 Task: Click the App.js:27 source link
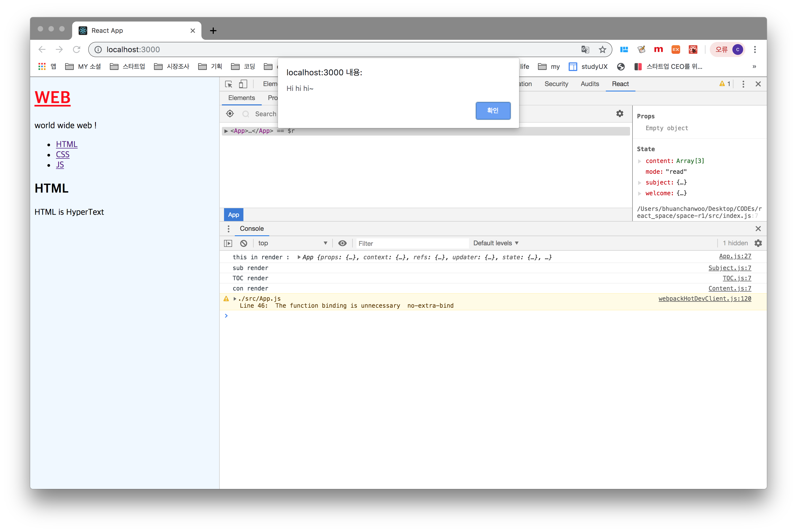coord(735,257)
